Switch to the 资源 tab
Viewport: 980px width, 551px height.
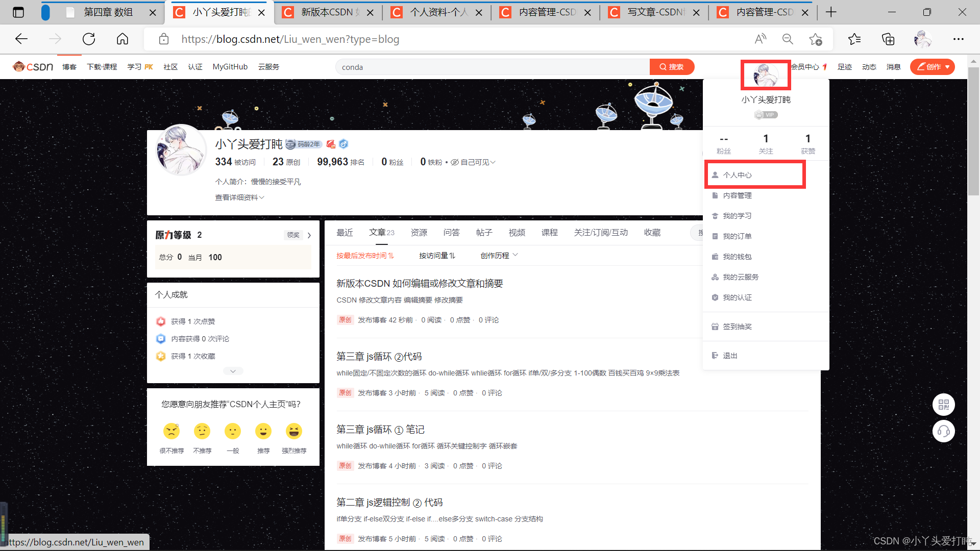[x=419, y=233]
